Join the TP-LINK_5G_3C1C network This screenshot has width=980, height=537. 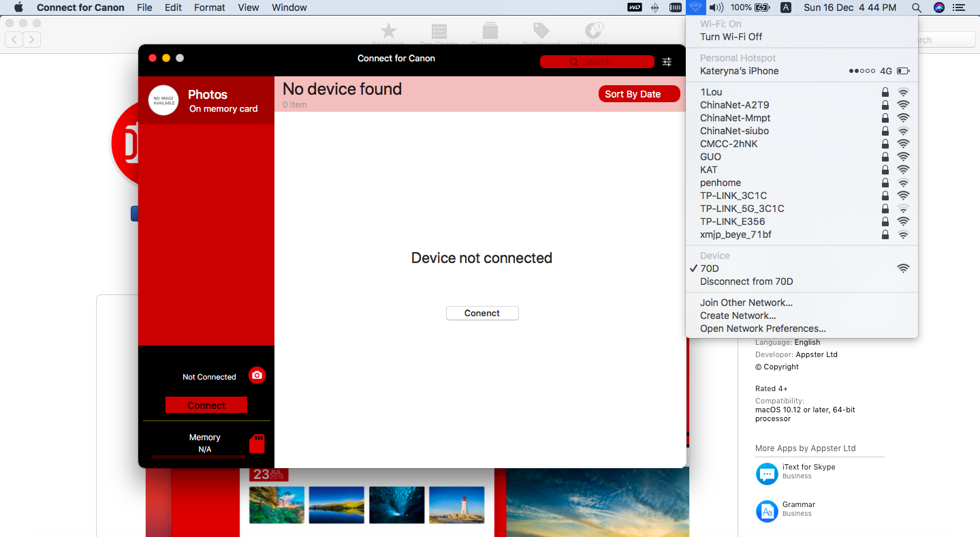(802, 209)
